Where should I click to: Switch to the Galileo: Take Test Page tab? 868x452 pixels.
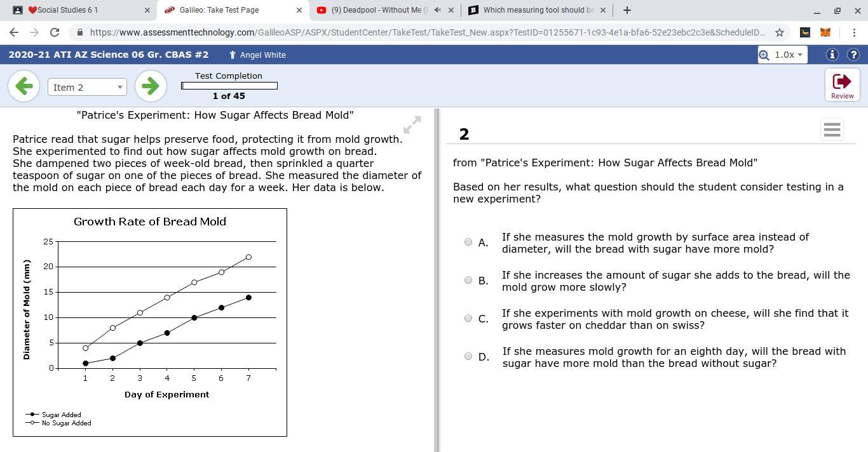point(233,10)
